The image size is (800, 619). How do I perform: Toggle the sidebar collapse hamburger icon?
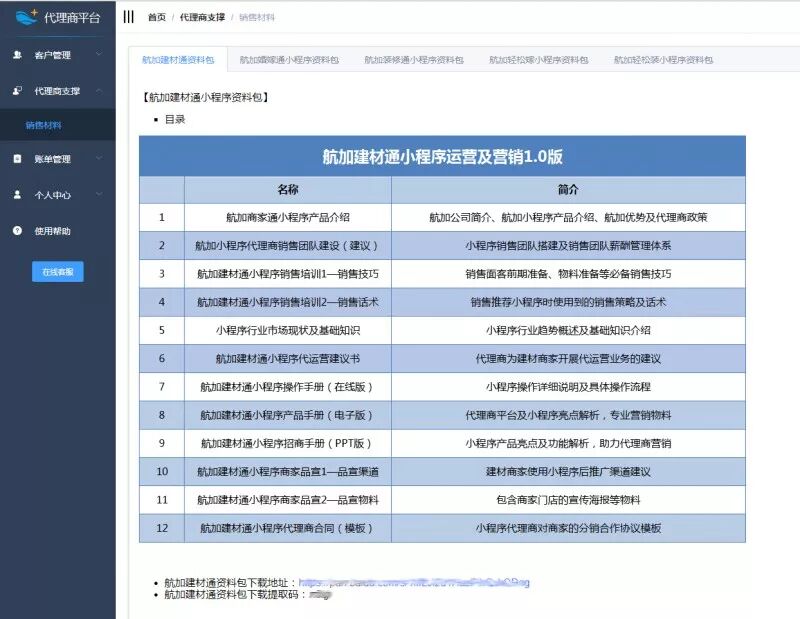pos(129,17)
